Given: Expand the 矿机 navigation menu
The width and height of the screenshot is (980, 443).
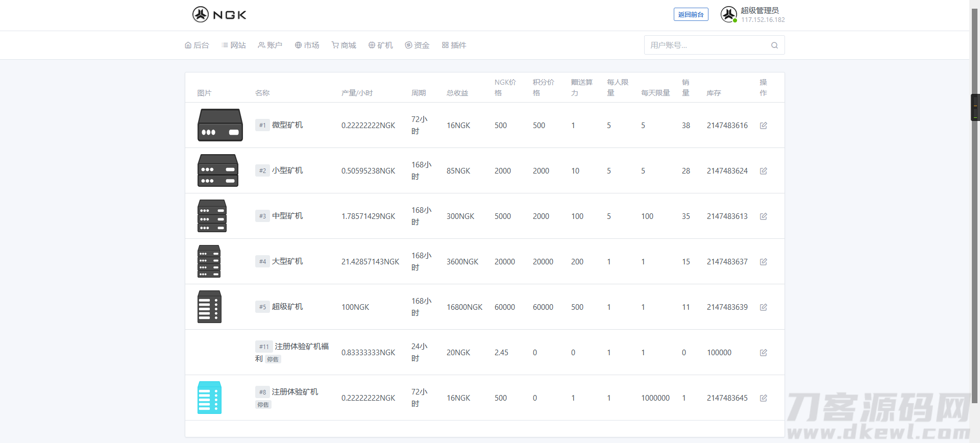Looking at the screenshot, I should tap(381, 45).
